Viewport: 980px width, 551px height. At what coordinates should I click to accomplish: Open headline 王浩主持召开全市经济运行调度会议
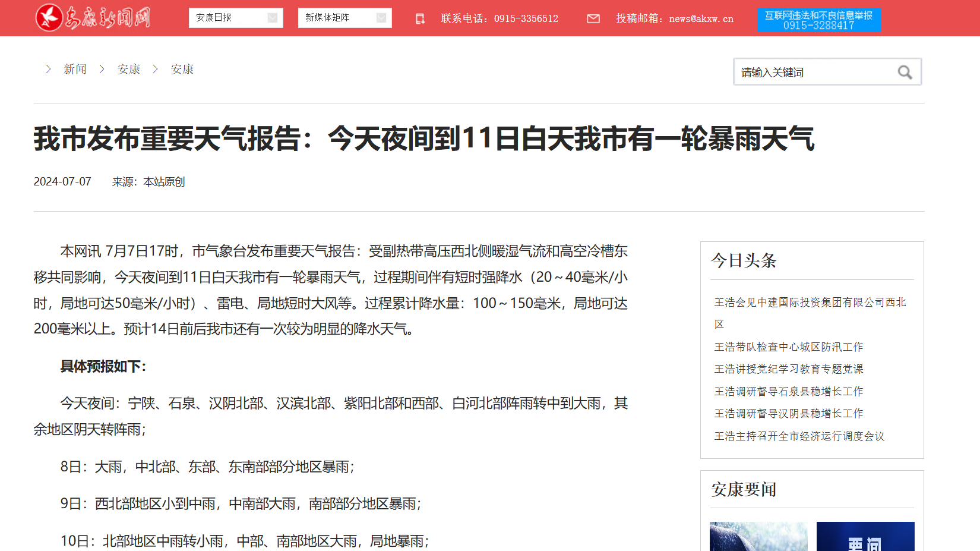(x=799, y=436)
